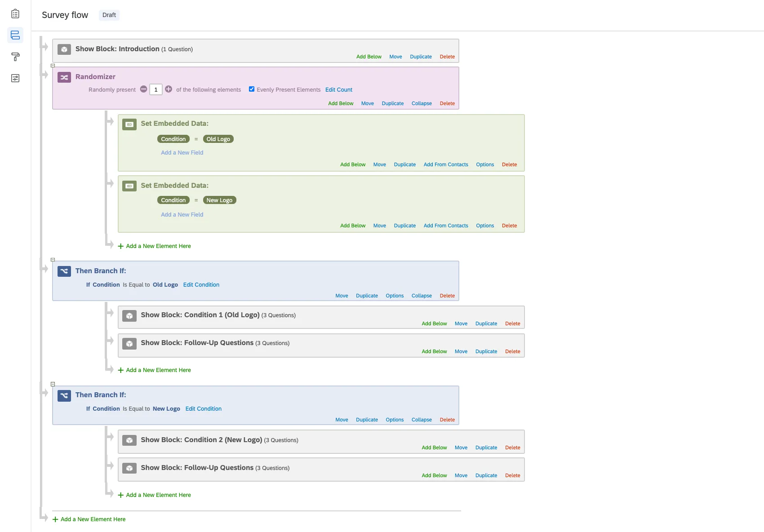Open the Survey options sidebar icon

[15, 78]
